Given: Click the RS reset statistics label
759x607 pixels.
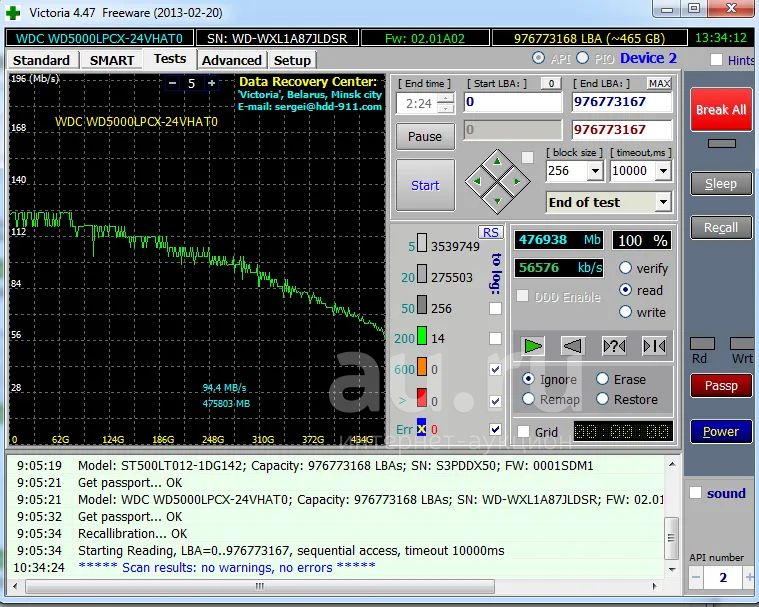Looking at the screenshot, I should pyautogui.click(x=490, y=232).
